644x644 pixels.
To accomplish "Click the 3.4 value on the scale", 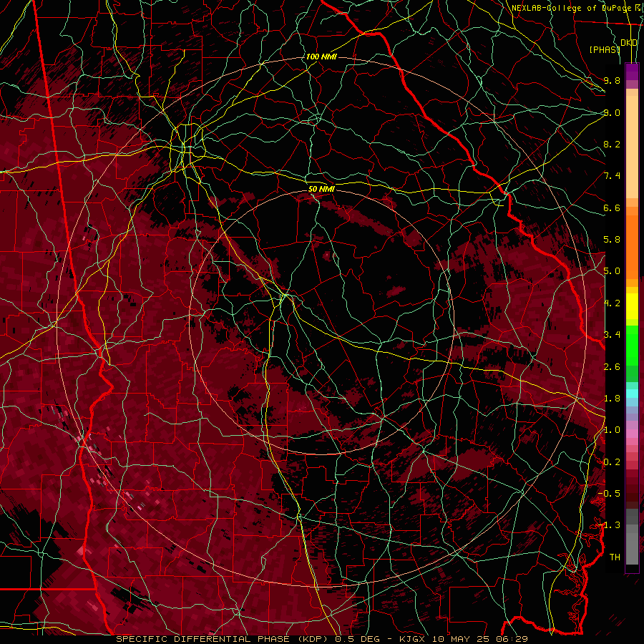I will 612,335.
